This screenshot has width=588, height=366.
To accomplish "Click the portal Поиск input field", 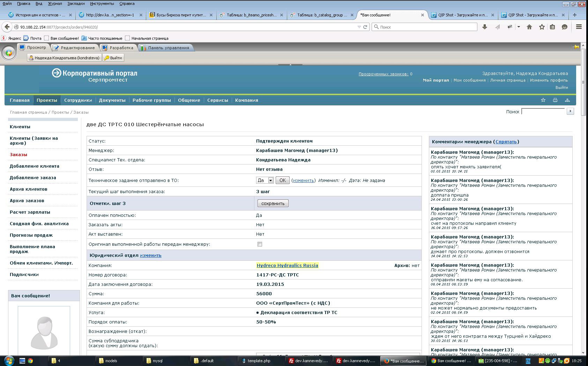I will click(543, 111).
